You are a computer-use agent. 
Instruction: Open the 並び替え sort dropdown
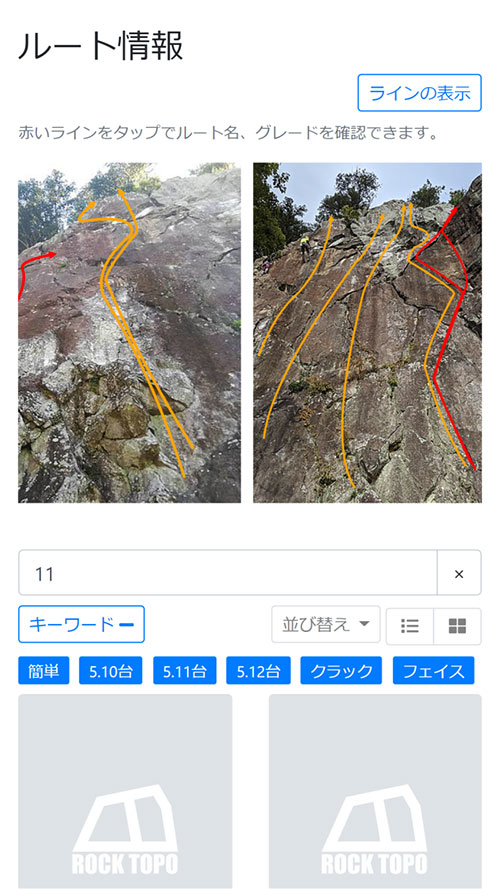pyautogui.click(x=326, y=625)
